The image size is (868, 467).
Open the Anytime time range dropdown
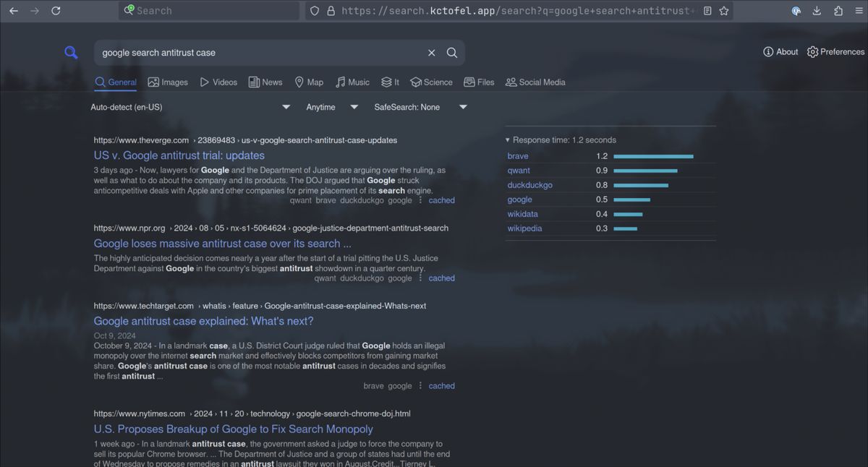tap(331, 107)
